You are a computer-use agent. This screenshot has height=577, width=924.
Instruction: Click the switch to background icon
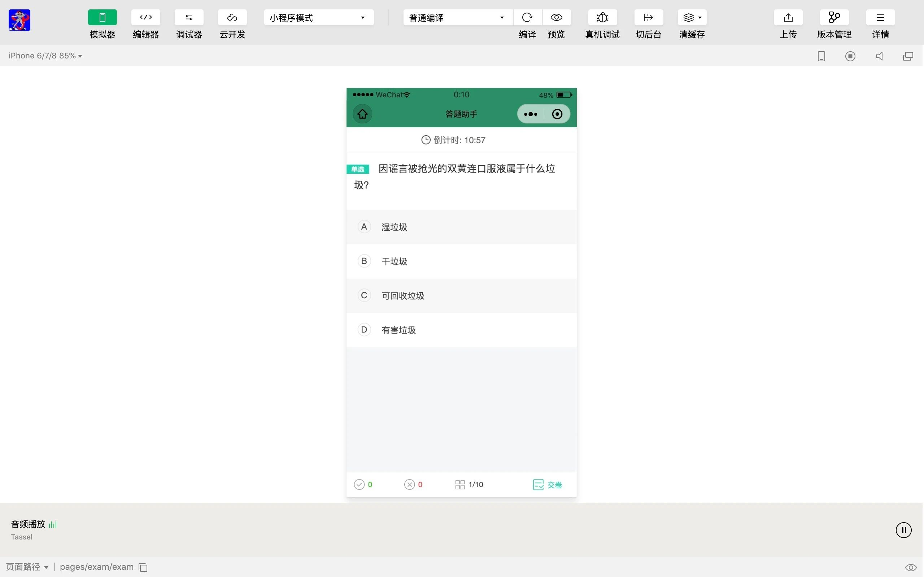[648, 18]
